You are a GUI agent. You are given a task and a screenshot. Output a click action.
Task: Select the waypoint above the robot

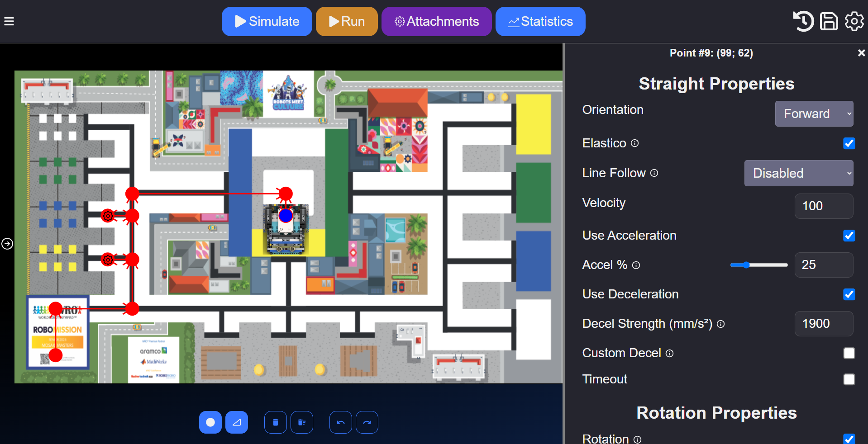286,194
